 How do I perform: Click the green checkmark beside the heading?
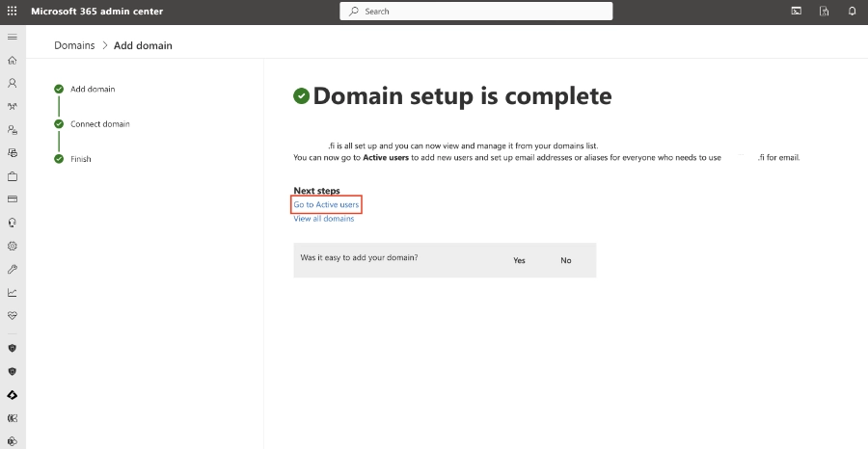click(301, 96)
